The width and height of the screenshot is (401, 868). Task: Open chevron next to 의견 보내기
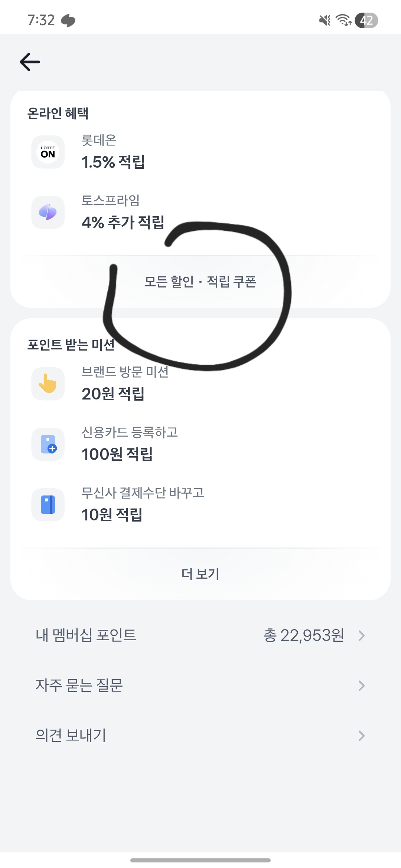point(361,736)
